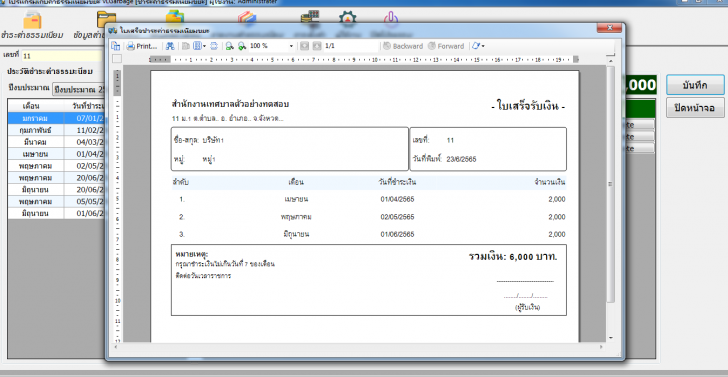Screen dimensions: 728x377
Task: Click the receipt title ใบเสร็จรับเงิน text
Action: coord(528,107)
